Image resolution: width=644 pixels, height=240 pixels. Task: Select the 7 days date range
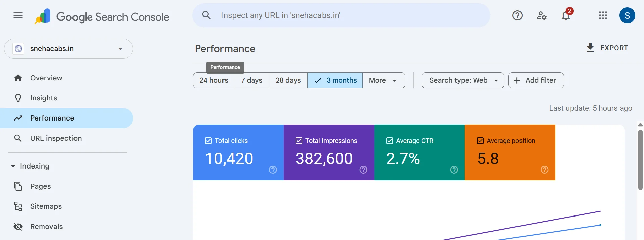252,80
